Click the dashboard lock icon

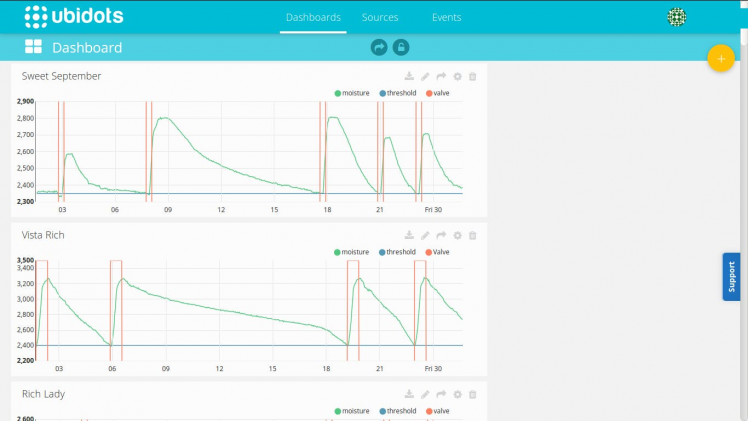[401, 47]
